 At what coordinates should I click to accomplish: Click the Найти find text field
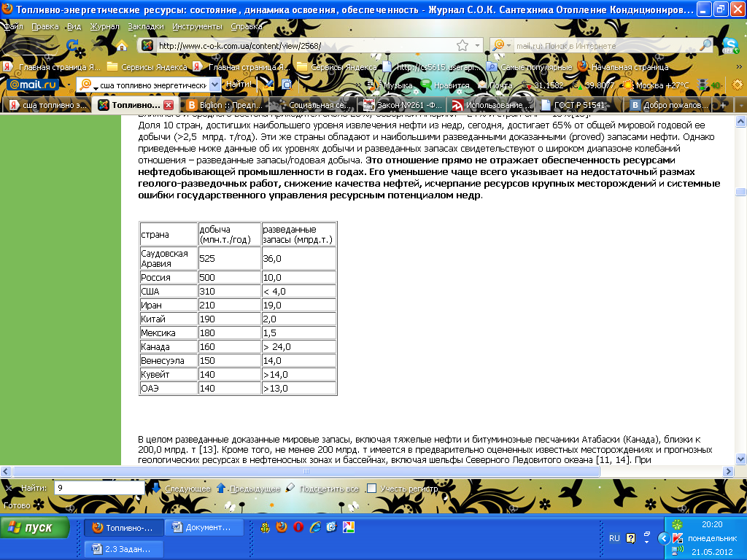[99, 488]
